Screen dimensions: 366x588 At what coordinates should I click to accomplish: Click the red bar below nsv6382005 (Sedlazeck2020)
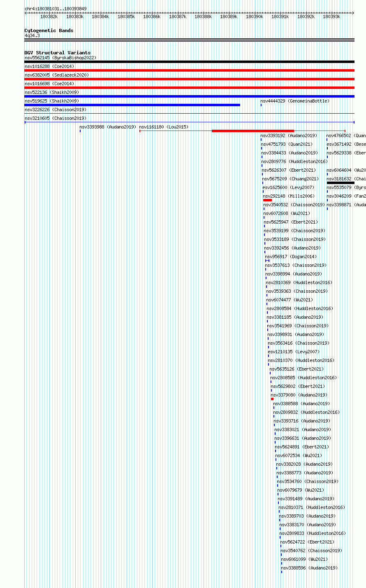(x=189, y=79)
